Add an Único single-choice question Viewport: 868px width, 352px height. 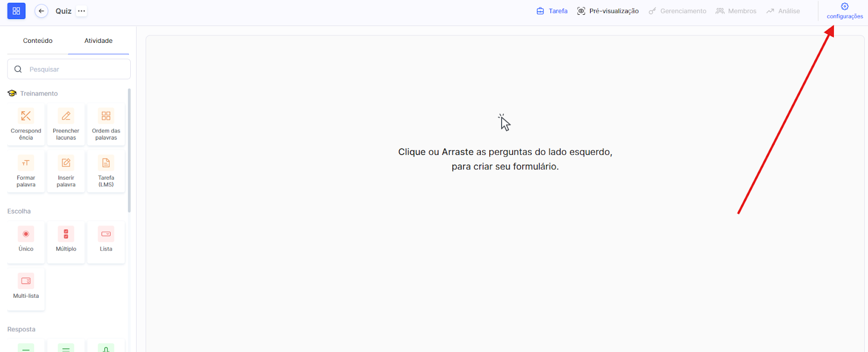point(26,242)
